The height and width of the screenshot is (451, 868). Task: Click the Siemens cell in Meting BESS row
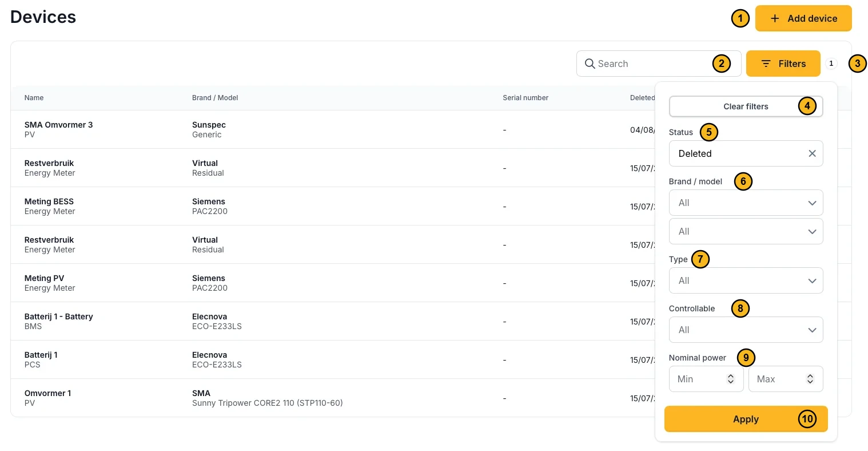(x=209, y=201)
